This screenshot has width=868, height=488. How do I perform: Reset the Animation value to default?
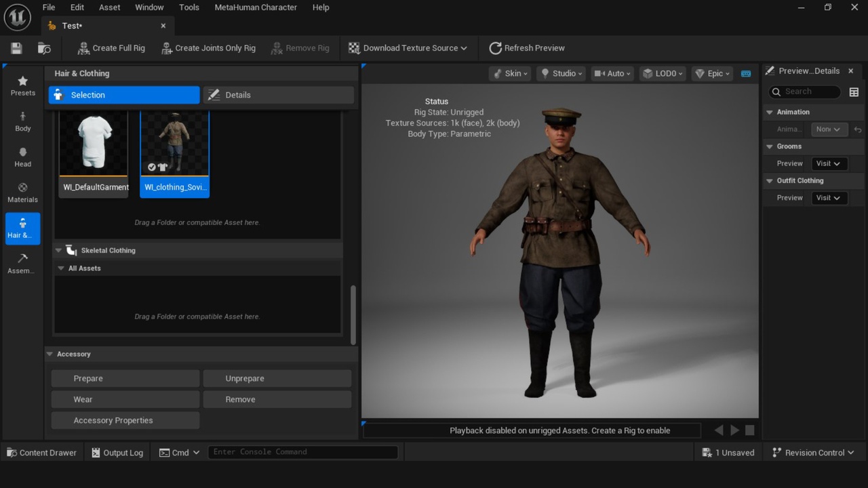coord(858,129)
